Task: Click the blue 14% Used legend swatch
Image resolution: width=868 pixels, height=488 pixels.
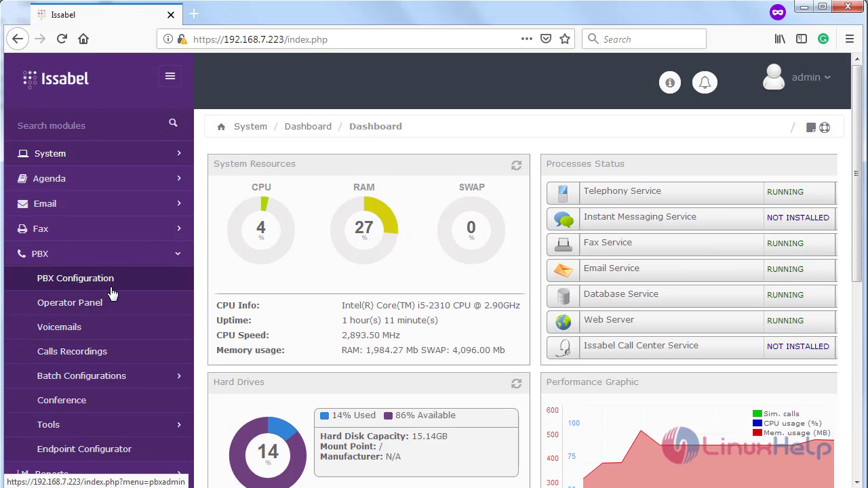Action: coord(324,415)
